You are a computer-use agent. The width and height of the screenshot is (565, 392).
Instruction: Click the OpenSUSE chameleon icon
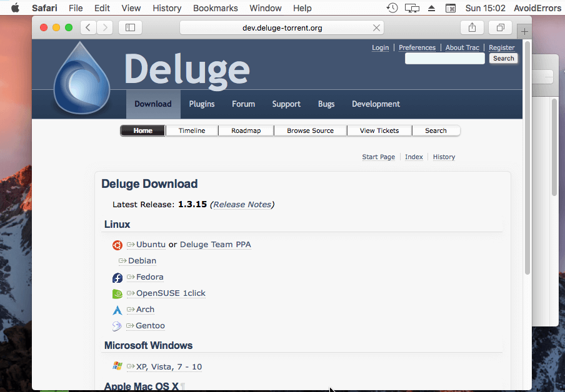[x=117, y=294]
